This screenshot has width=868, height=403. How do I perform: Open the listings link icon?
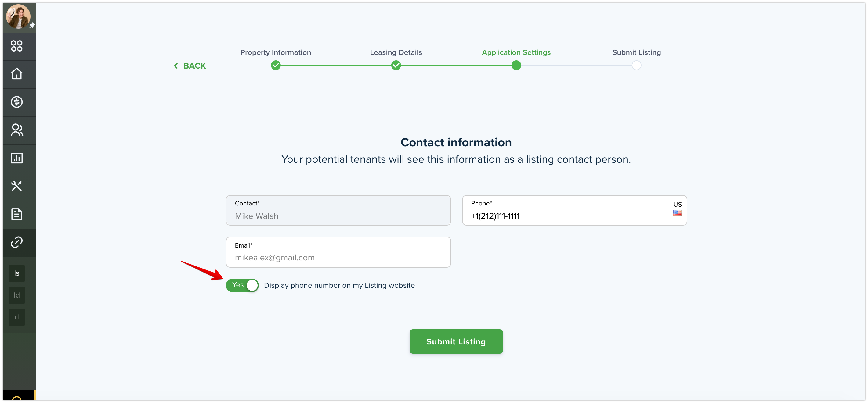point(16,242)
